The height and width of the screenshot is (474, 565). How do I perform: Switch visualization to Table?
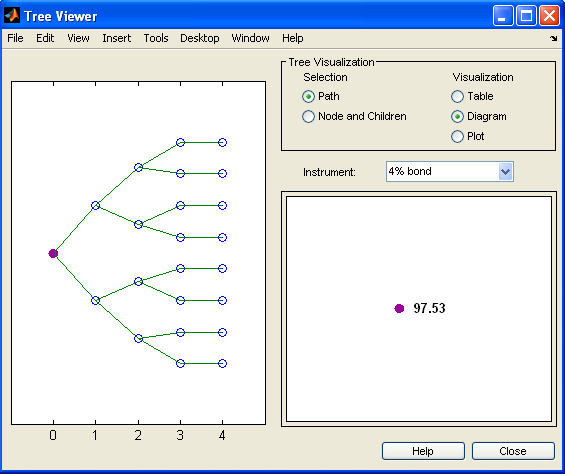pos(472,97)
